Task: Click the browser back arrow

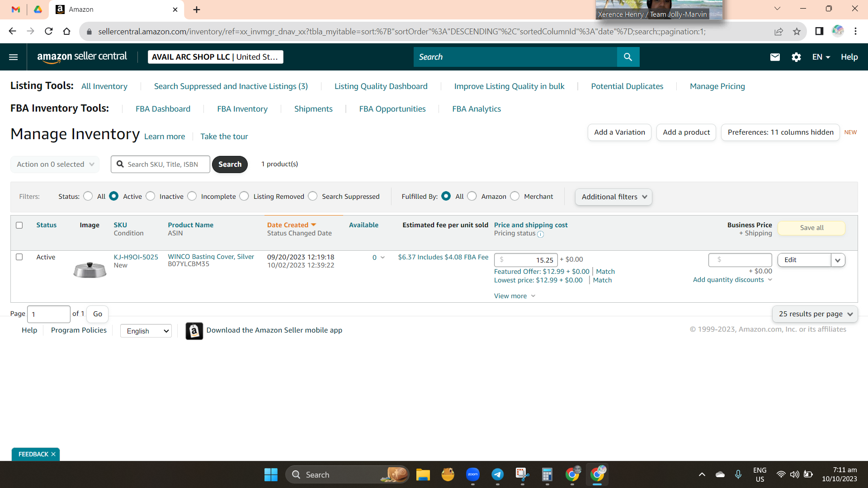Action: coord(12,31)
